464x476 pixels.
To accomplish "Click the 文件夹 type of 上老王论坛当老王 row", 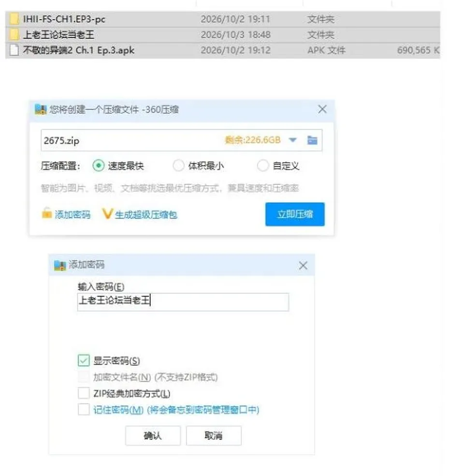I will tap(320, 35).
